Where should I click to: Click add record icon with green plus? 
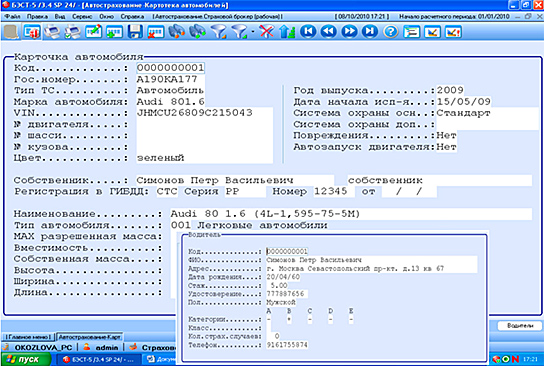[114, 32]
